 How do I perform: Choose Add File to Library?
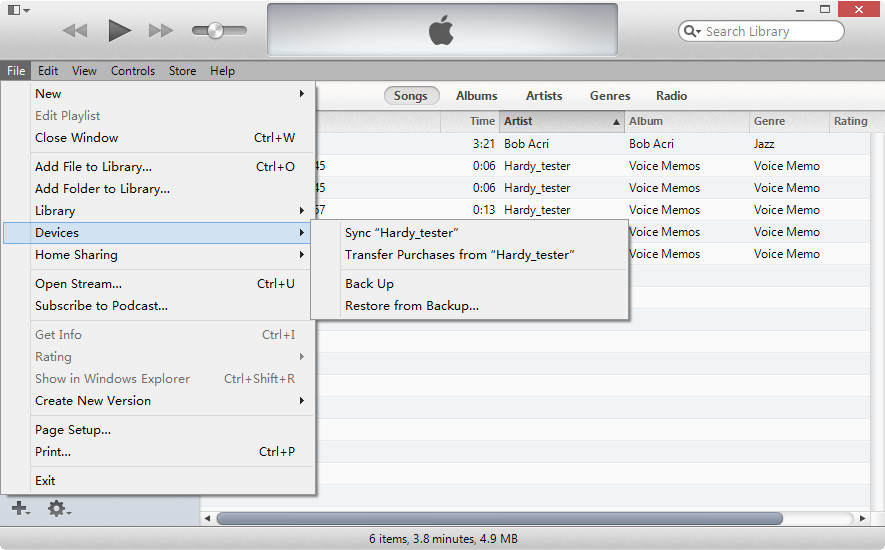click(x=158, y=167)
